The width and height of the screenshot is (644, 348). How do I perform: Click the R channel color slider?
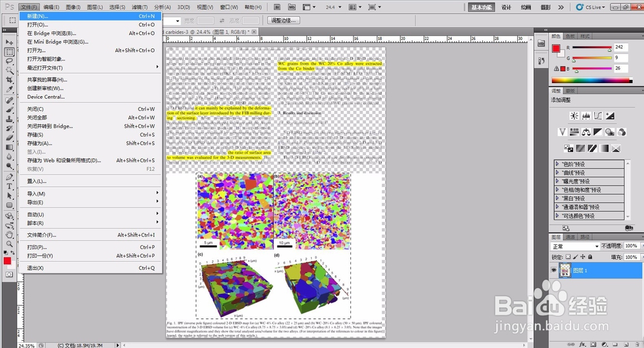(592, 48)
